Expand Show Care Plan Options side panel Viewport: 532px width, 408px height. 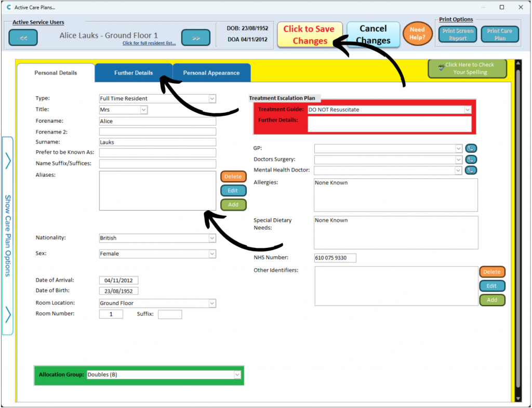coord(8,235)
